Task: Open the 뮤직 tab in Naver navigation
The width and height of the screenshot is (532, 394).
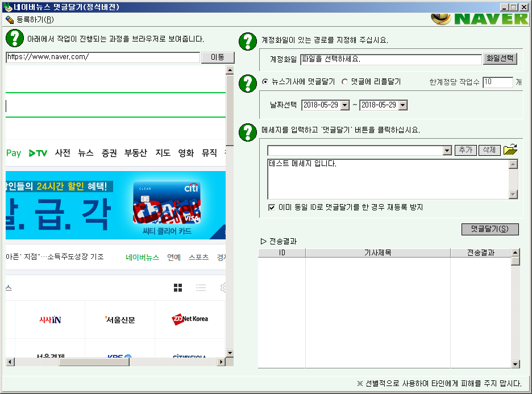Action: pos(209,153)
